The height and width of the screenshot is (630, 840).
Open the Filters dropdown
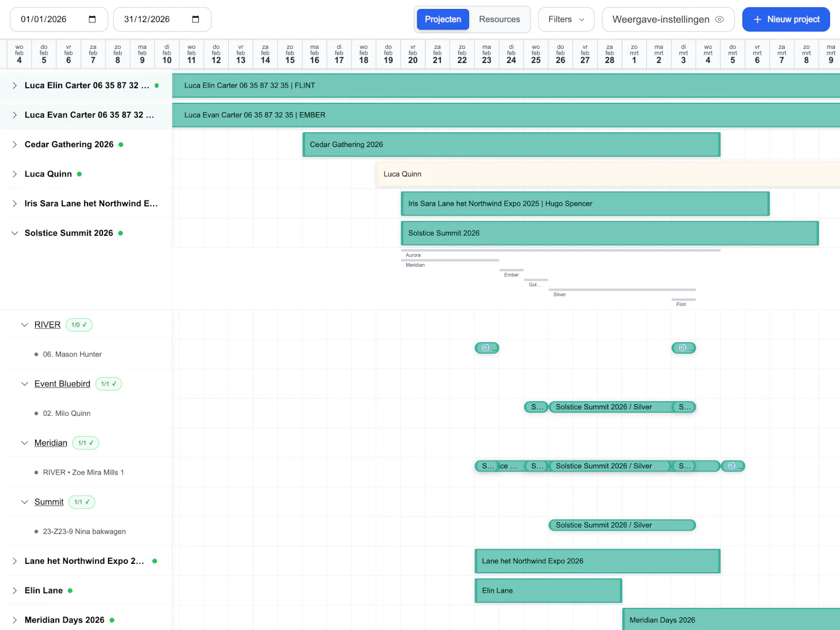click(566, 19)
